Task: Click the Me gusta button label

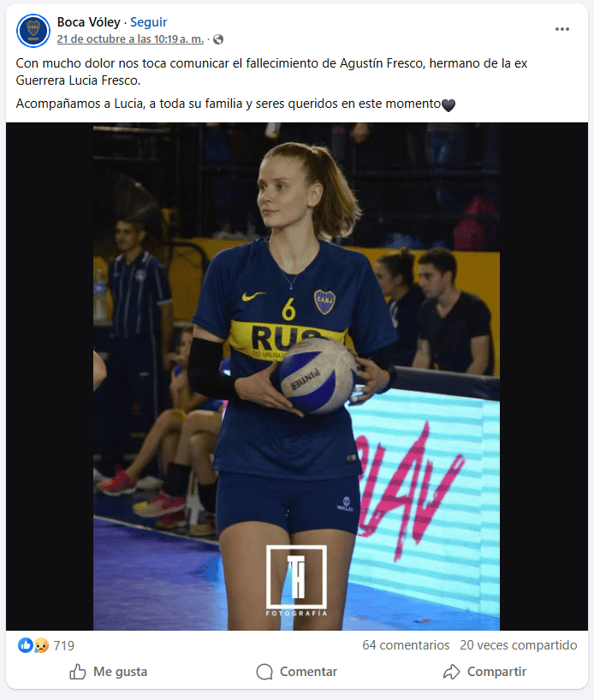Action: (120, 672)
